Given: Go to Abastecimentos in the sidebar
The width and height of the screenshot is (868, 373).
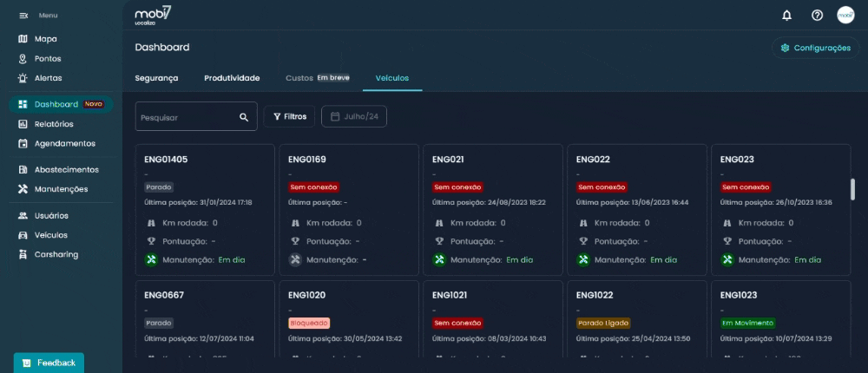Looking at the screenshot, I should pyautogui.click(x=66, y=169).
